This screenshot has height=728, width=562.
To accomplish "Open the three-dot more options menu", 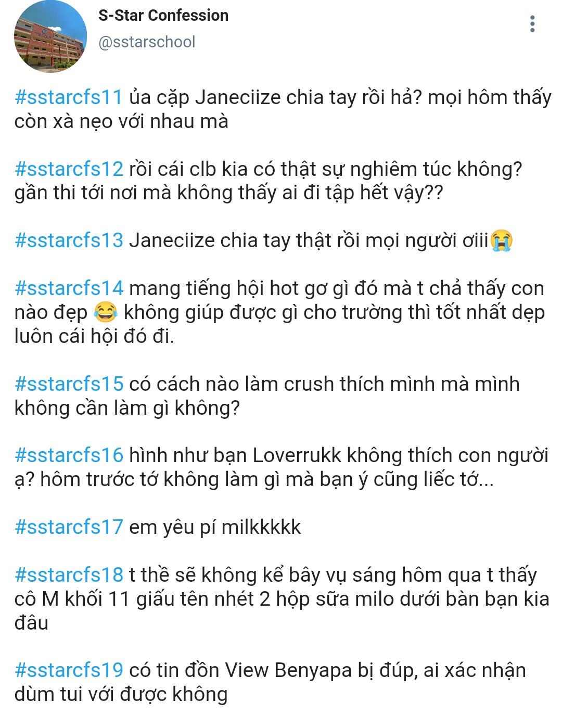I will 532,24.
